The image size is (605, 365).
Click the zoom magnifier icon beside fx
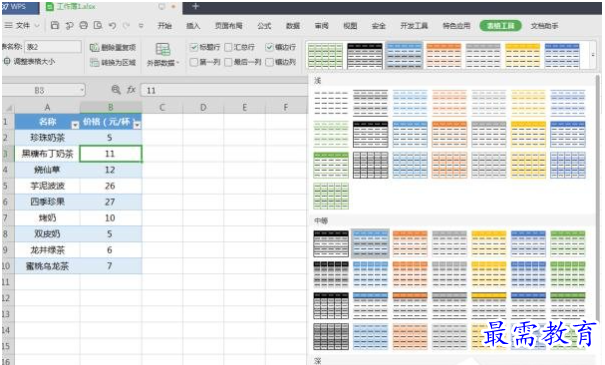coord(115,90)
